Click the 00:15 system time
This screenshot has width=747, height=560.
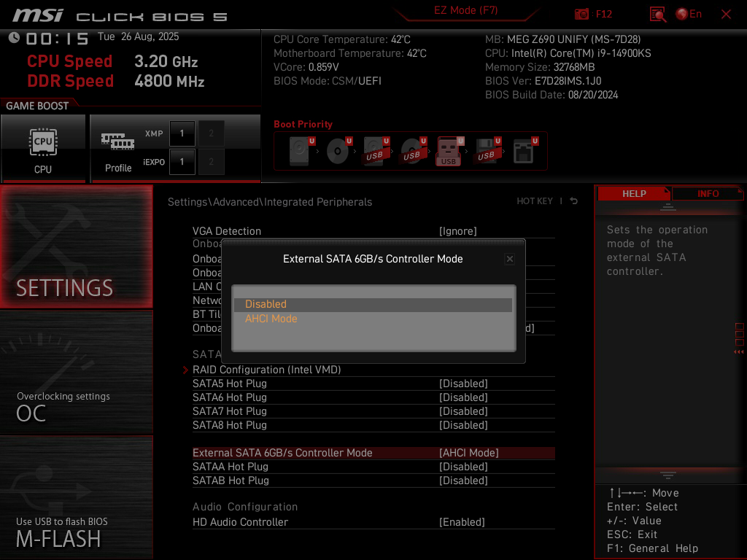(x=57, y=39)
